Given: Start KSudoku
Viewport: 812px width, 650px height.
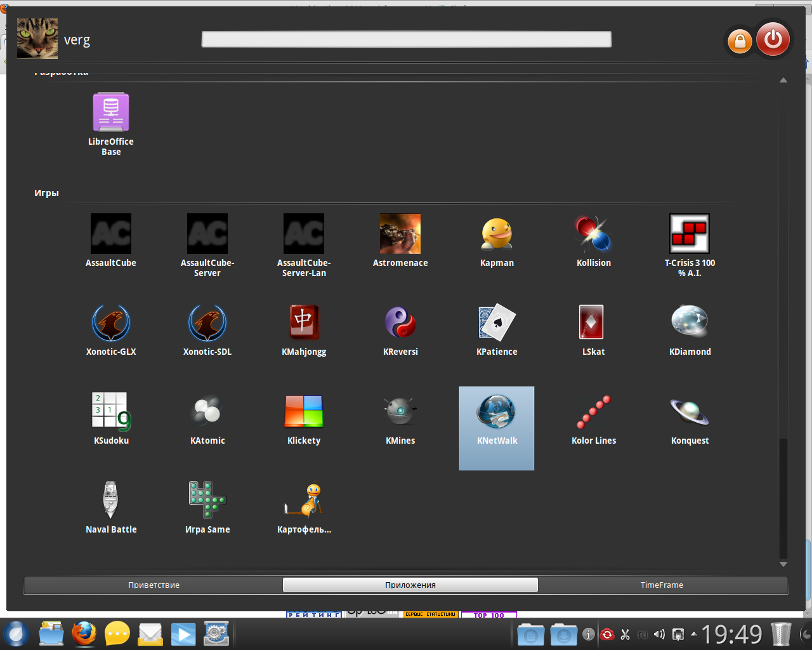Looking at the screenshot, I should 111,419.
